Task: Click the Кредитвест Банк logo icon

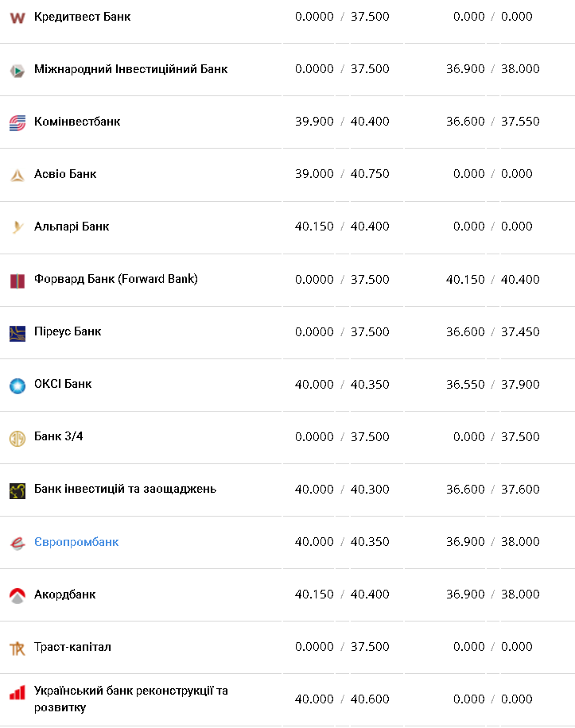Action: point(17,17)
